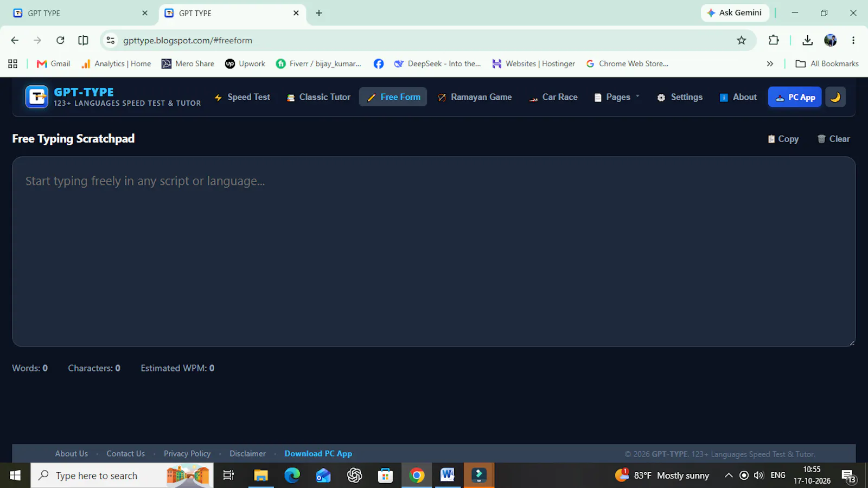Open the Speed Test section
Screen dimensions: 868x488
point(242,97)
